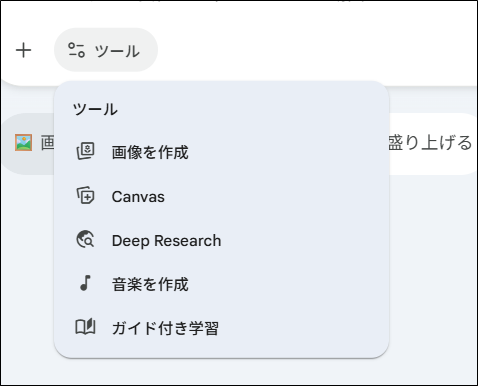Click the open-book icon for guided learning

pyautogui.click(x=85, y=327)
